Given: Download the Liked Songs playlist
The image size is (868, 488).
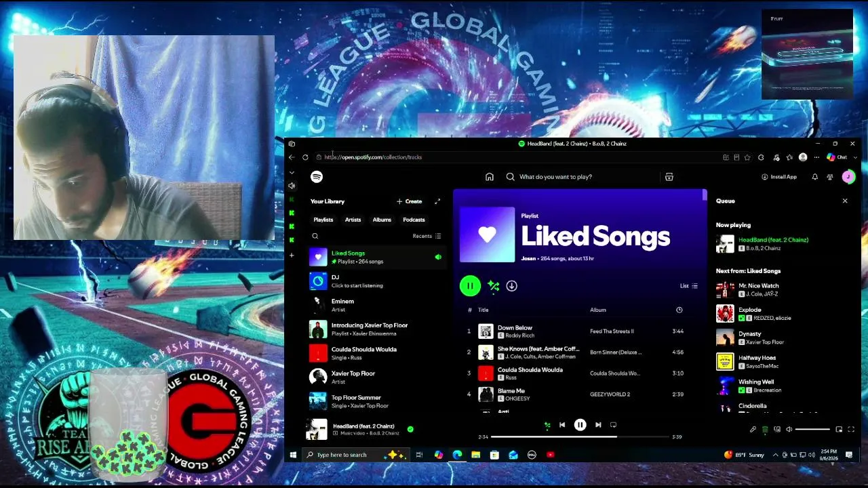Looking at the screenshot, I should click(x=512, y=286).
